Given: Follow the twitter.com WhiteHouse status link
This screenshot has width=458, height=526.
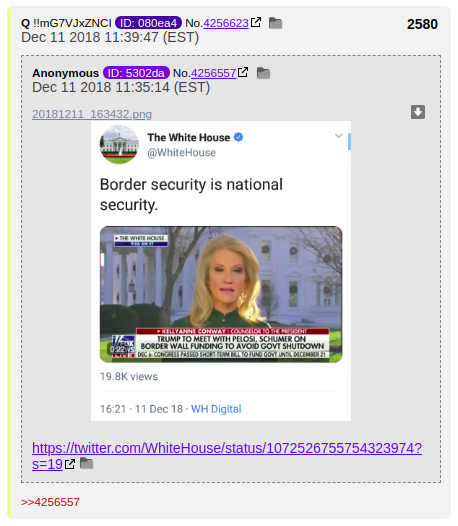Looking at the screenshot, I should coord(227,456).
